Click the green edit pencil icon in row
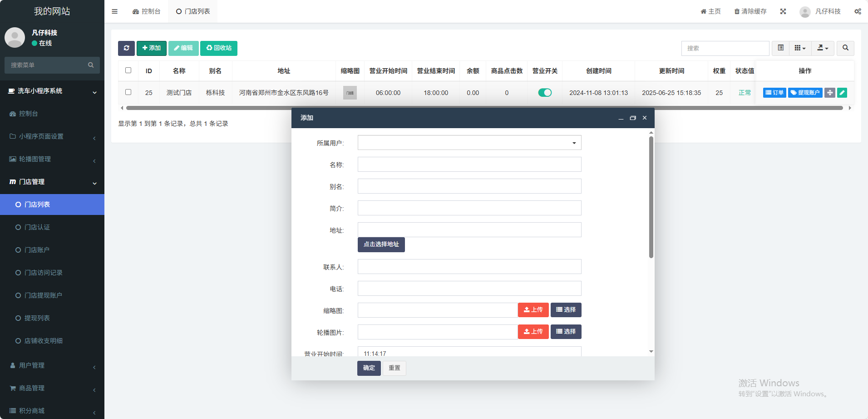This screenshot has height=419, width=868. pyautogui.click(x=842, y=93)
